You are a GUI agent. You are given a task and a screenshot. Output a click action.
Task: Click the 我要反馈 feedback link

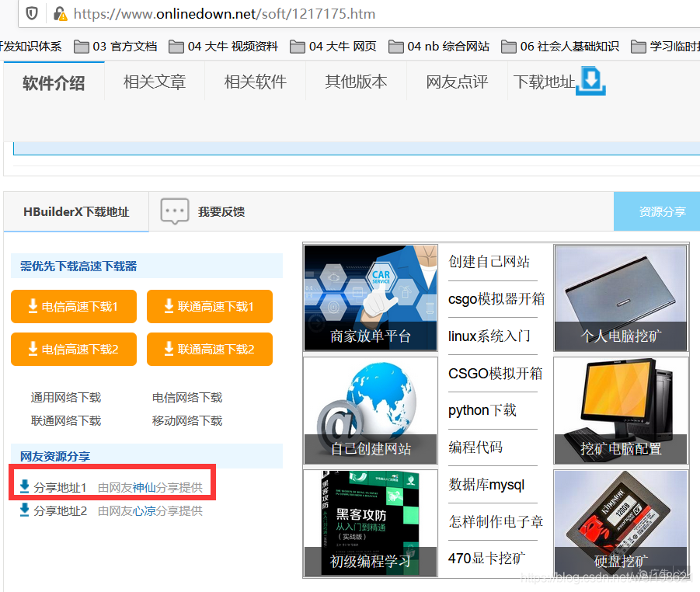click(221, 211)
